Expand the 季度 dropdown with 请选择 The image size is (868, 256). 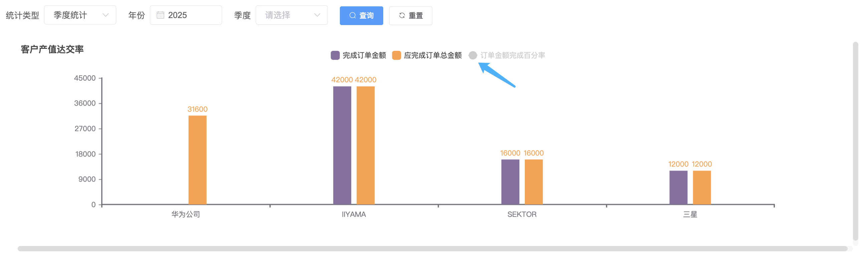pos(291,15)
